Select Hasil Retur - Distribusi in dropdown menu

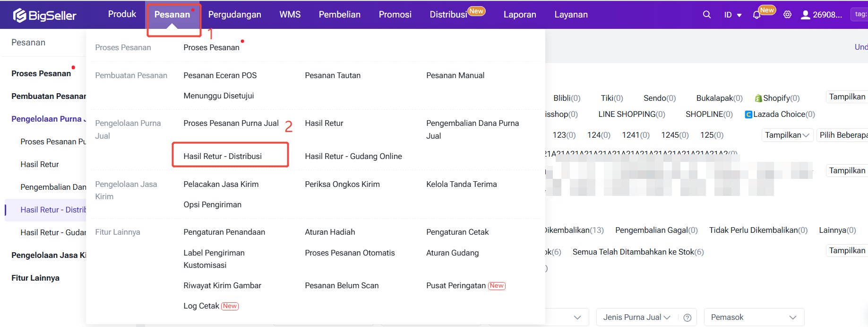(x=223, y=156)
